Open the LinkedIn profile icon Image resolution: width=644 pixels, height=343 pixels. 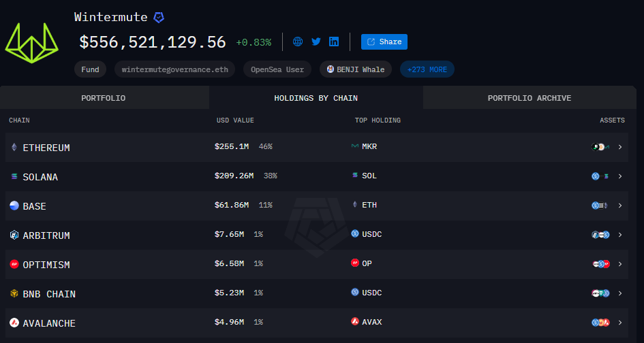click(334, 42)
